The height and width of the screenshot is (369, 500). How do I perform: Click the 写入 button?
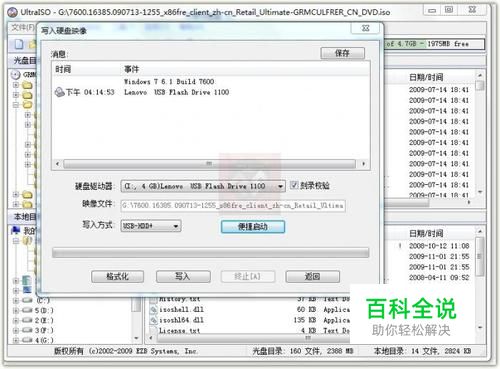coord(183,276)
